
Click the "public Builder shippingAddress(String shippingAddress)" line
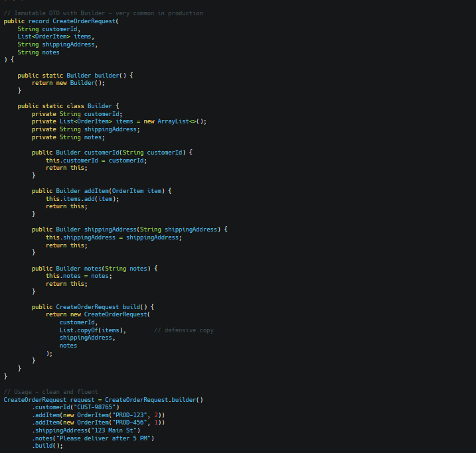pos(129,229)
